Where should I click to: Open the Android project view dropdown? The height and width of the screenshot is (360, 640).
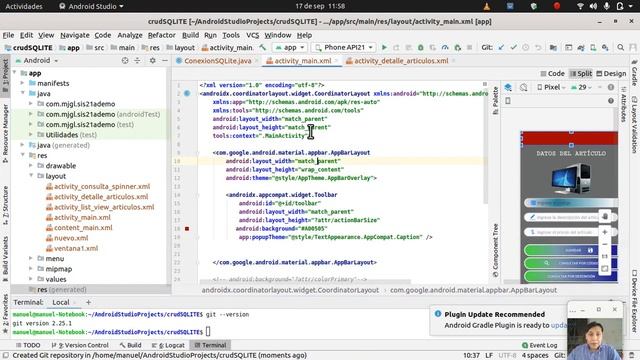coord(37,60)
